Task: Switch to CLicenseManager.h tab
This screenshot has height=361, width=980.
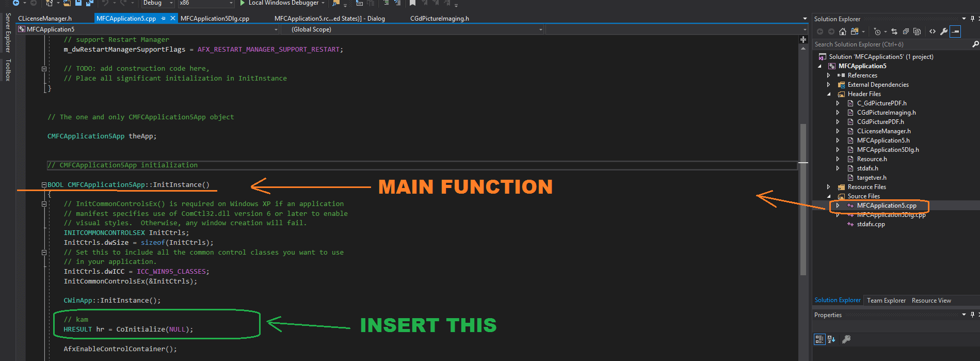Action: (x=45, y=19)
